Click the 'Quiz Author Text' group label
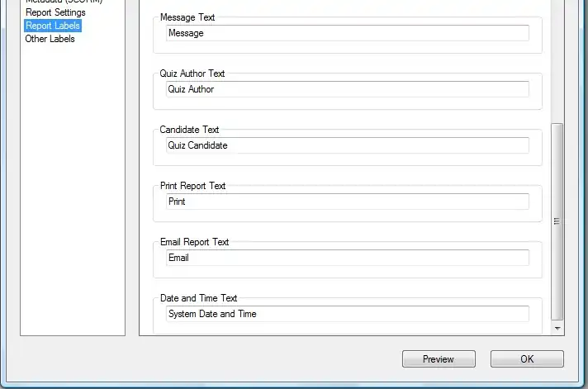This screenshot has width=588, height=389. (192, 74)
